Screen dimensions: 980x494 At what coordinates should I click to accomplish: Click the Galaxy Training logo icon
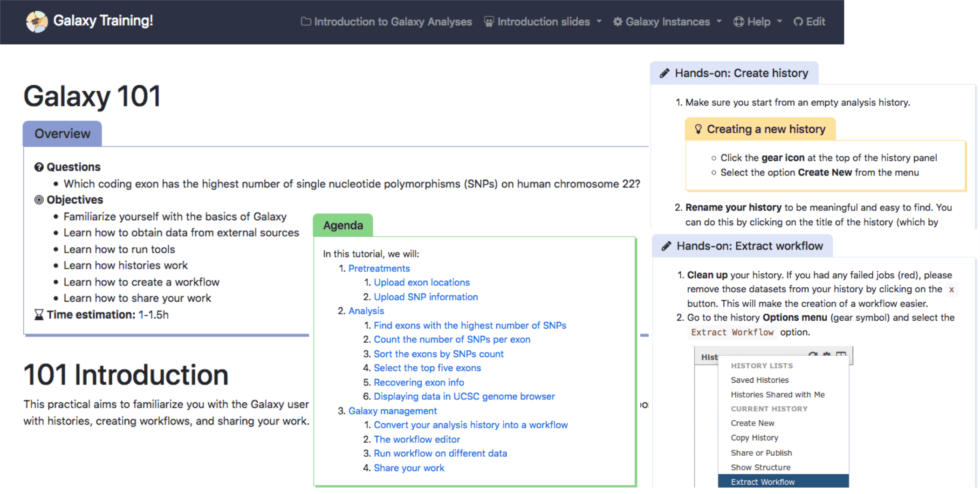pyautogui.click(x=37, y=21)
